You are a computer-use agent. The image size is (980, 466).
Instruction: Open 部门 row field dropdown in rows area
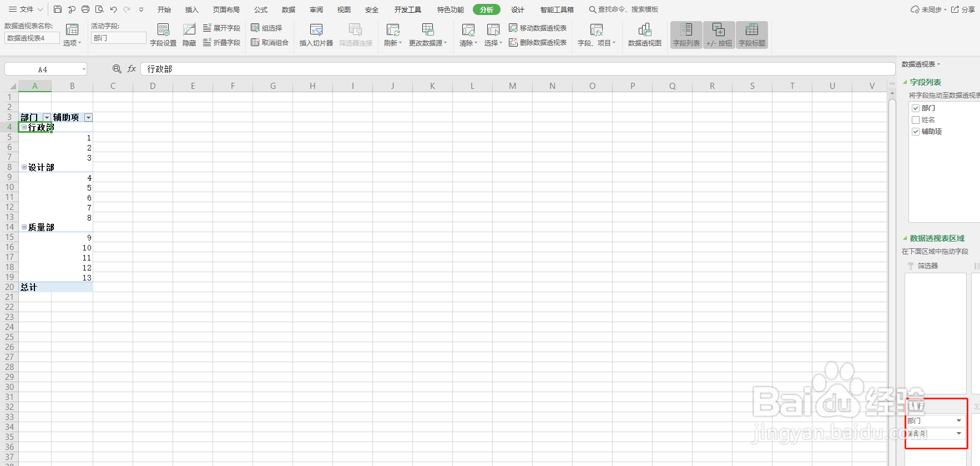click(959, 421)
